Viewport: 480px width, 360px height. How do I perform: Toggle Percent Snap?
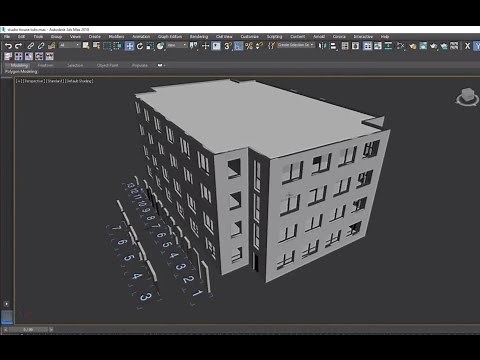pos(249,46)
